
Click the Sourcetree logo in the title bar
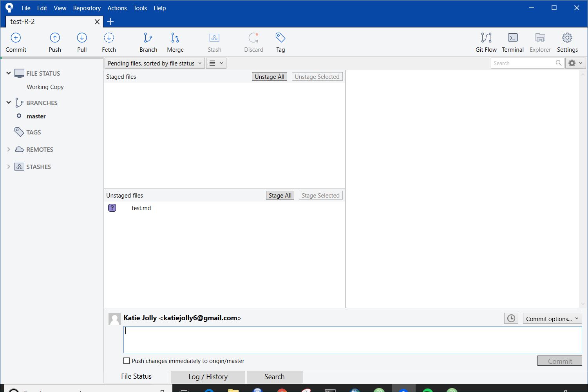tap(9, 8)
